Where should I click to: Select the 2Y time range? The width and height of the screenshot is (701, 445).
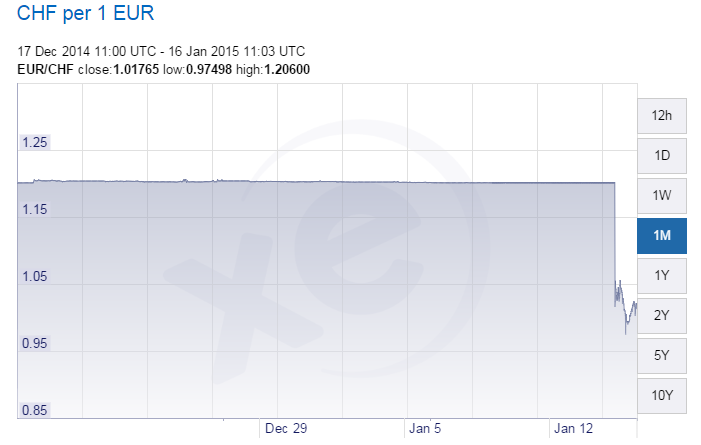tap(662, 316)
